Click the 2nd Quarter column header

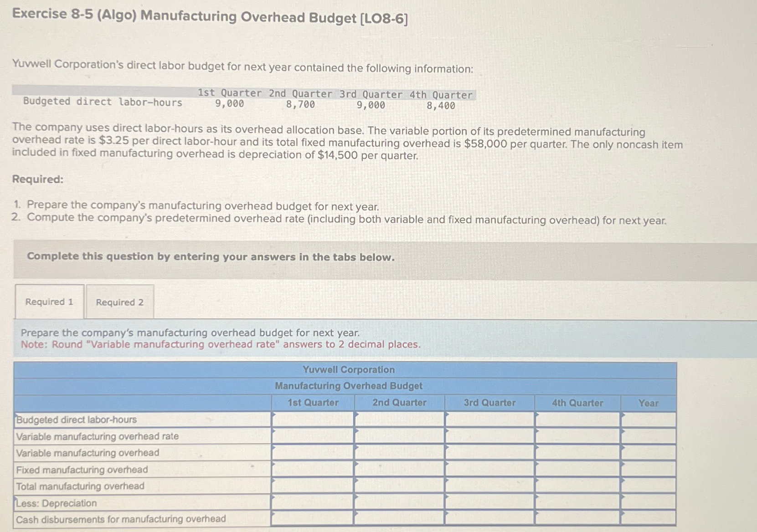[399, 403]
